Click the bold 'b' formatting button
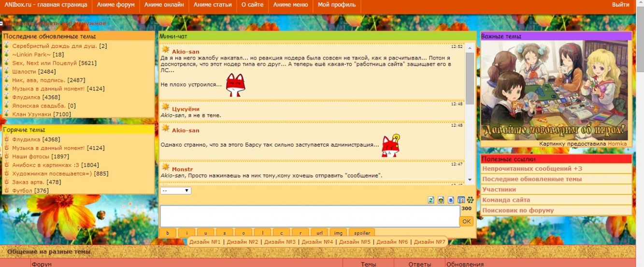The height and width of the screenshot is (267, 644). point(168,233)
